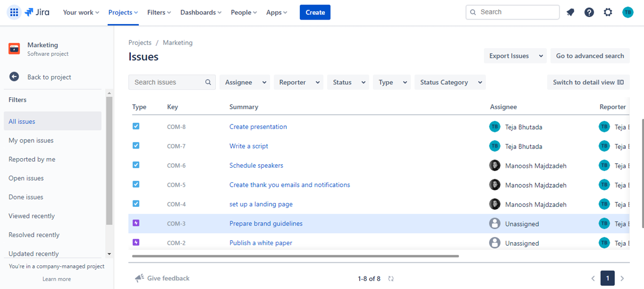Go to the previous page arrow

pos(593,278)
